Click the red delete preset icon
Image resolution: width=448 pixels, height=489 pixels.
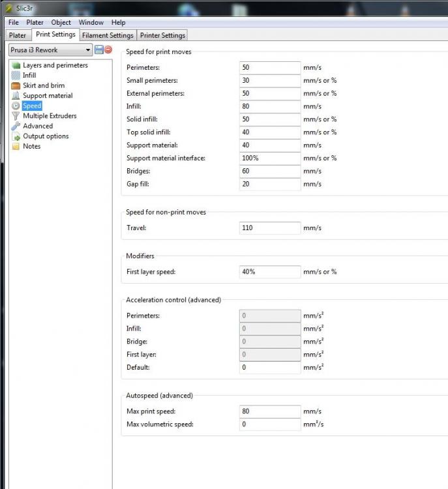tap(108, 50)
